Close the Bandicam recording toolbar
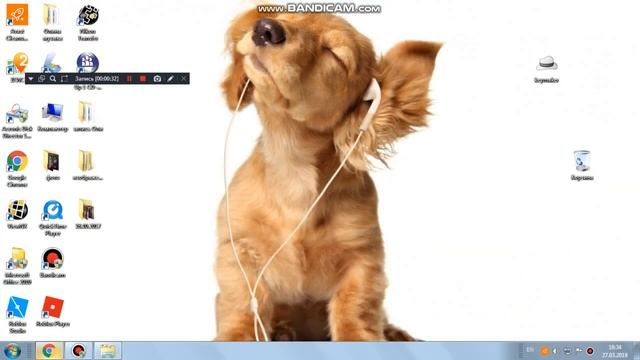Image resolution: width=640 pixels, height=360 pixels. tap(184, 79)
